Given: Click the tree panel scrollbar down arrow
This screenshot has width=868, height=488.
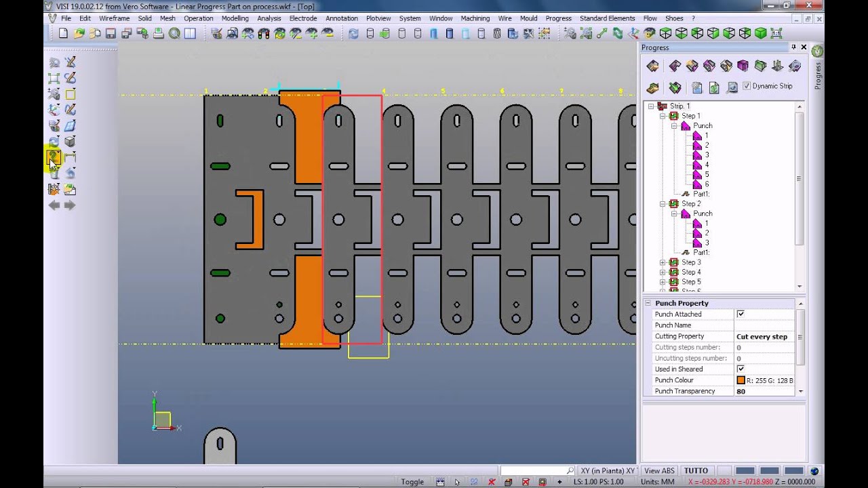Looking at the screenshot, I should [x=800, y=286].
